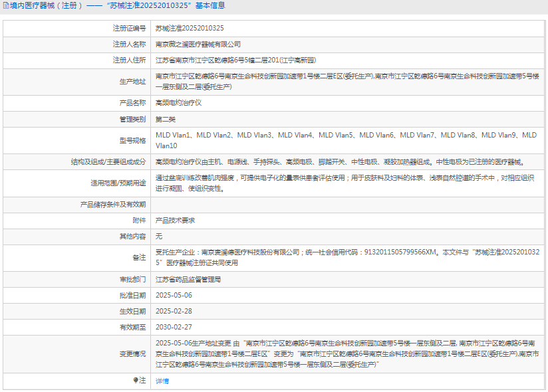
Task: Click the page title 境内医疗器械（注册）基本信息
Action: coord(118,5)
